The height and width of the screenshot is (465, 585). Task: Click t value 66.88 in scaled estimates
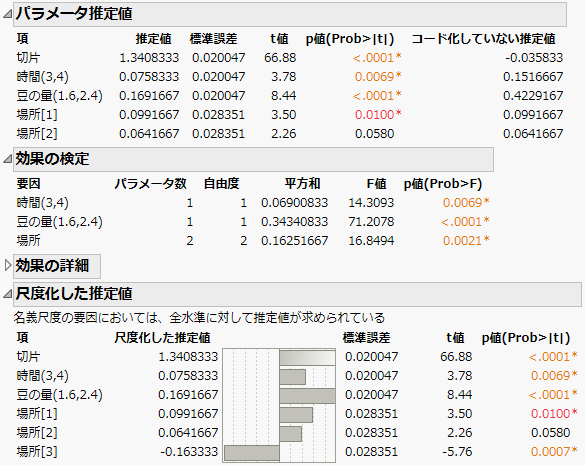456,356
